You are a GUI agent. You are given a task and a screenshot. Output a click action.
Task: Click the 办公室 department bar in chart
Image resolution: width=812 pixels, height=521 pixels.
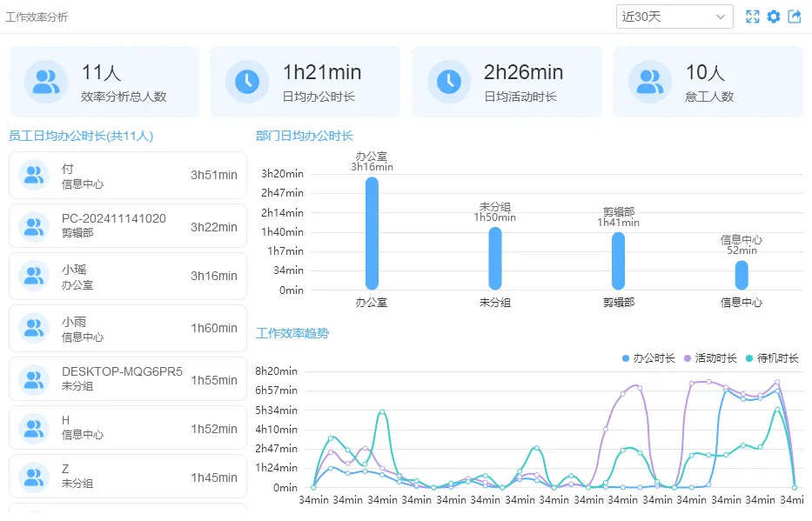click(x=372, y=233)
